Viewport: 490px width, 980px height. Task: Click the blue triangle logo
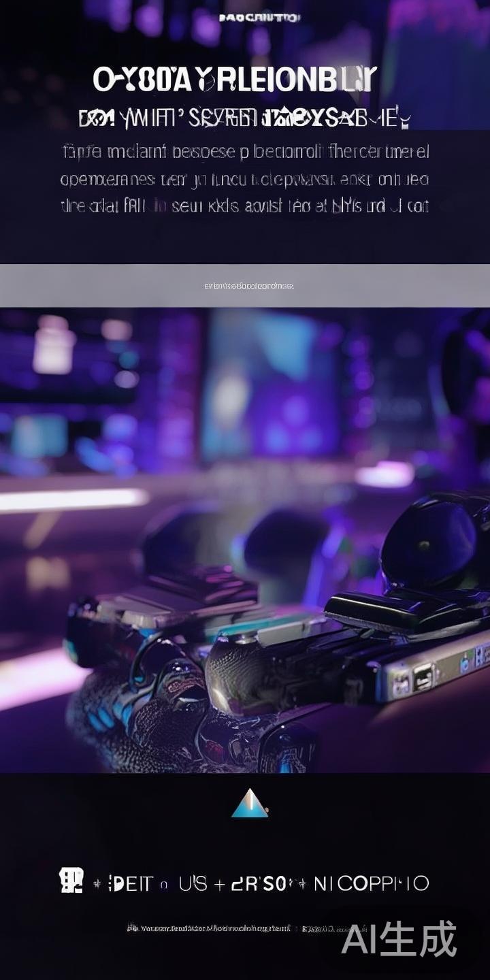click(x=249, y=804)
